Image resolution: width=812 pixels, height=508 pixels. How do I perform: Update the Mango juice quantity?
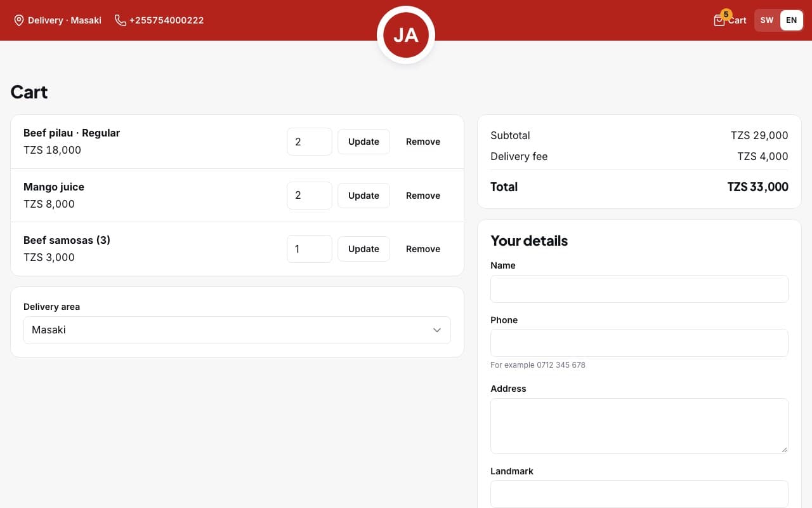pyautogui.click(x=363, y=196)
